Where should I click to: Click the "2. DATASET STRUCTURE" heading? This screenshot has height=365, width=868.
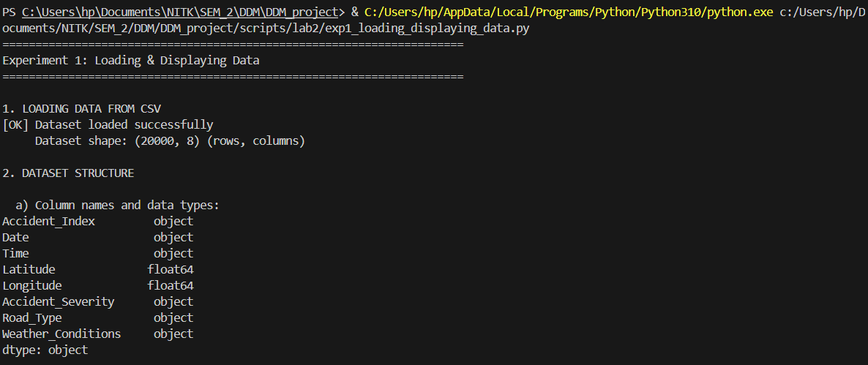tap(68, 173)
